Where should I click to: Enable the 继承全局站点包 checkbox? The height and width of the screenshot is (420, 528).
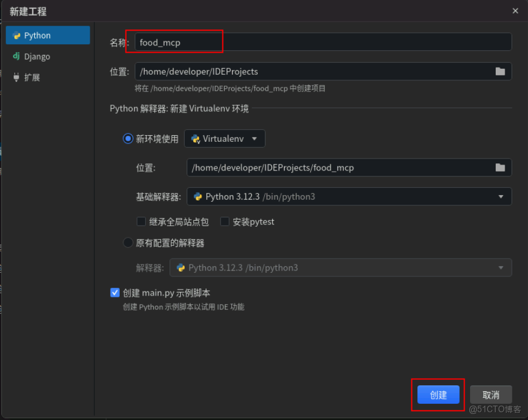click(x=141, y=221)
